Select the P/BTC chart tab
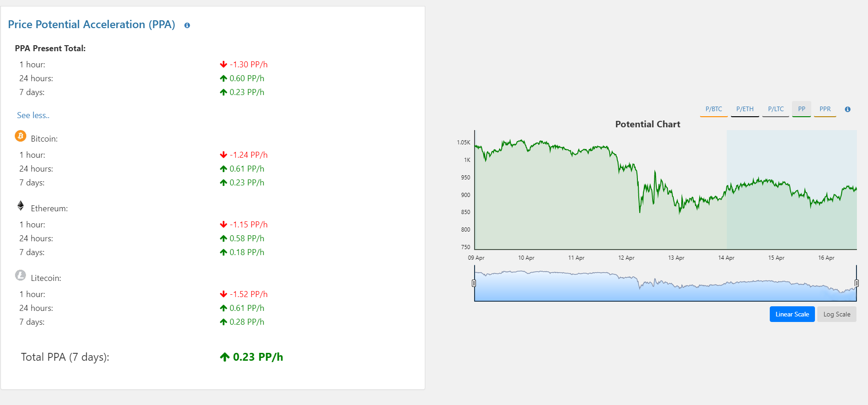Viewport: 868px width, 405px height. pos(713,109)
